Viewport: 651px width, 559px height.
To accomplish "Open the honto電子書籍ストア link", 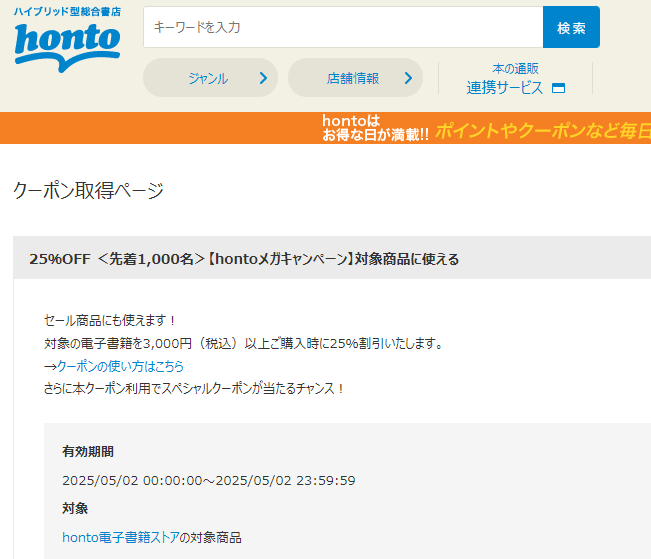I will coord(121,537).
